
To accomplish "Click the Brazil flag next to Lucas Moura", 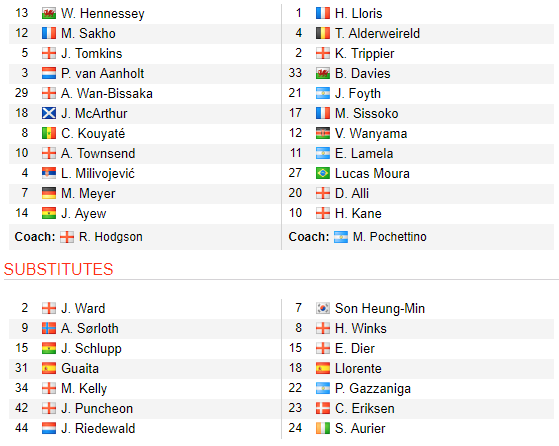I will (x=323, y=173).
